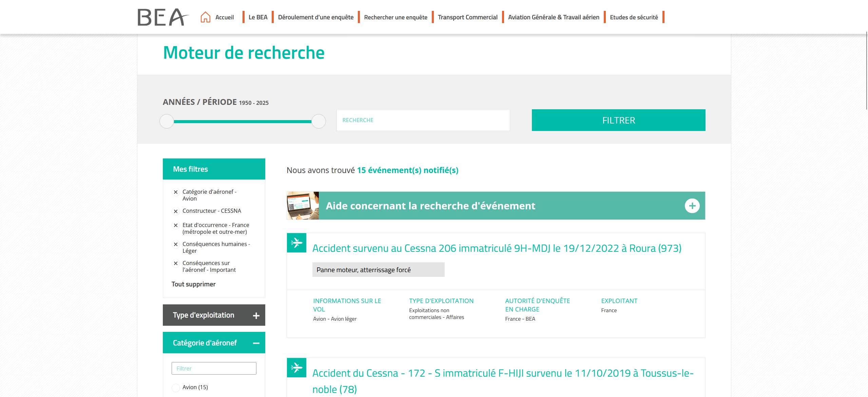The height and width of the screenshot is (397, 868).
Task: Click the left handle of the year slider
Action: 167,120
